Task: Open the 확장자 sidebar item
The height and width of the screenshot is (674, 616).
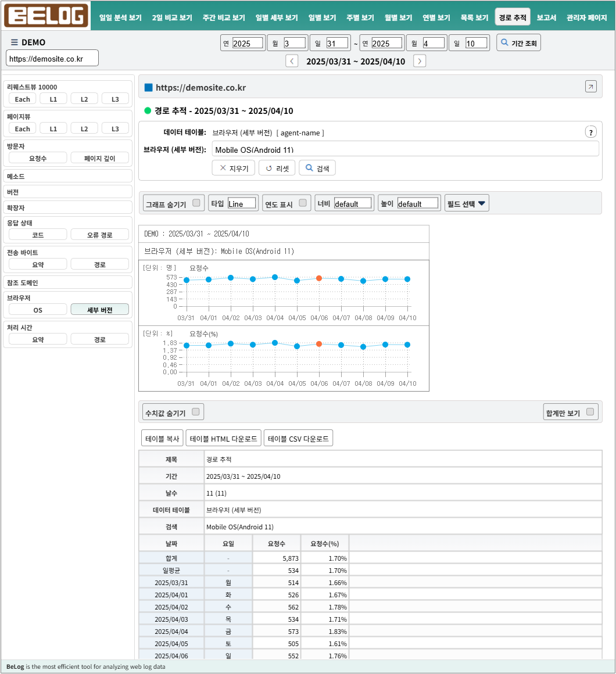Action: pos(67,207)
